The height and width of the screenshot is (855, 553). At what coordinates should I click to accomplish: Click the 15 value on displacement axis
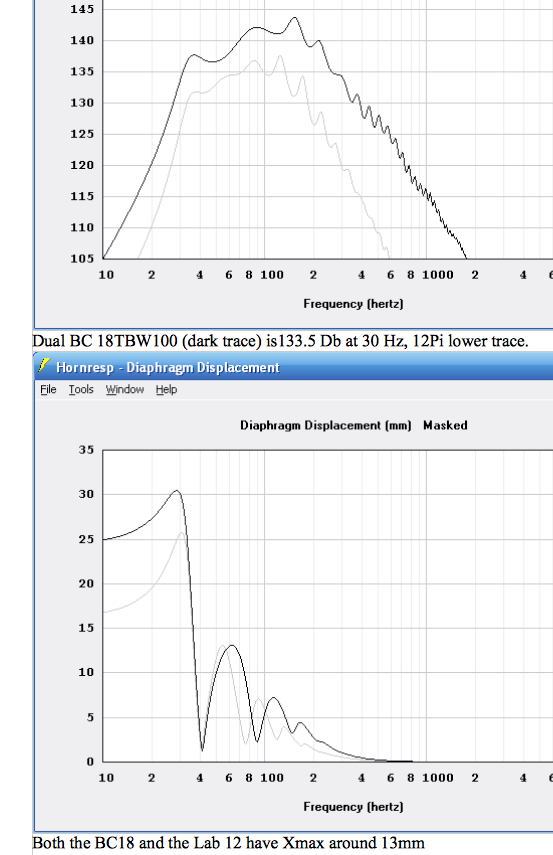[86, 628]
